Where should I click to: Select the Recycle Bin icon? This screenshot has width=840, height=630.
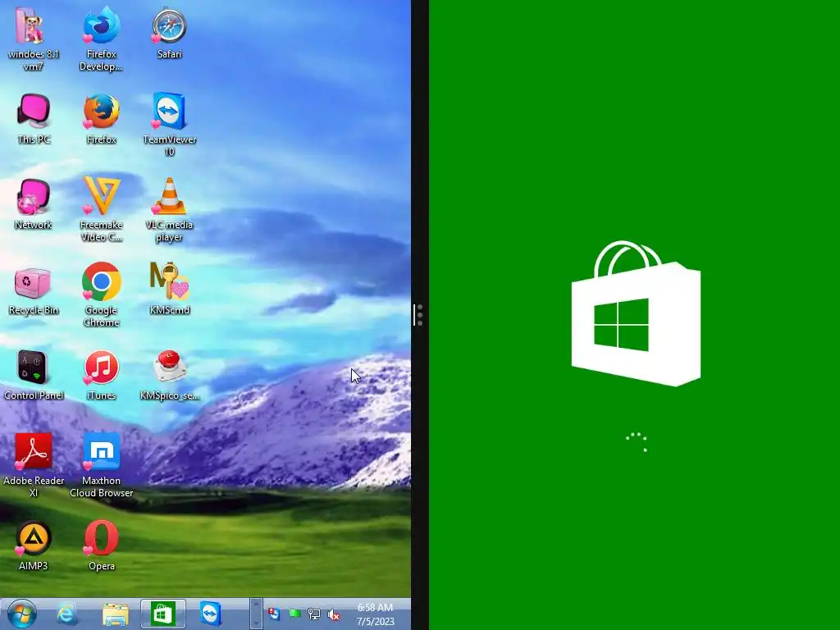33,291
